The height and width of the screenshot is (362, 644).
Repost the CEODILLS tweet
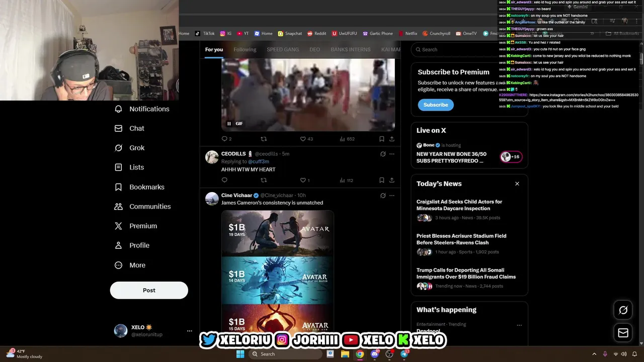click(264, 180)
